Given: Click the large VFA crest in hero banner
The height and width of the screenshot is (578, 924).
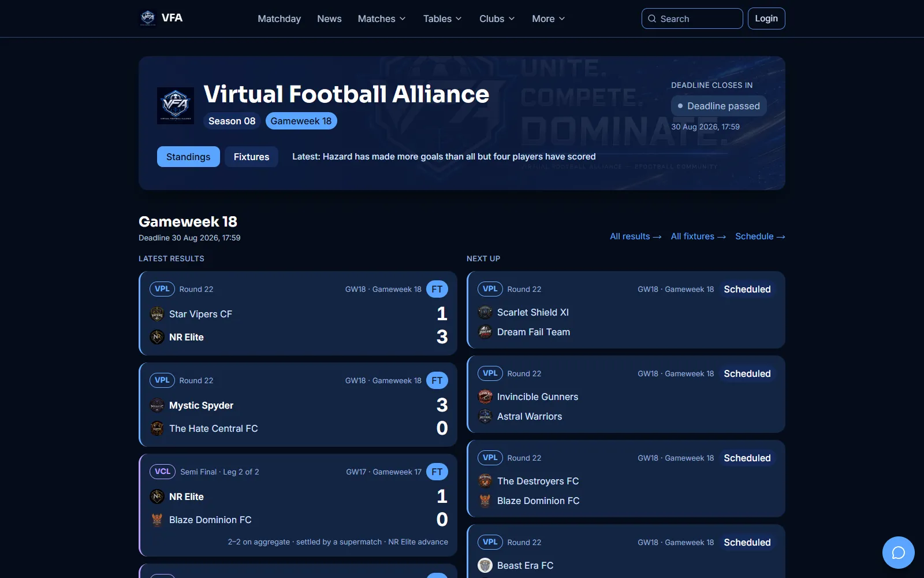Looking at the screenshot, I should [176, 106].
